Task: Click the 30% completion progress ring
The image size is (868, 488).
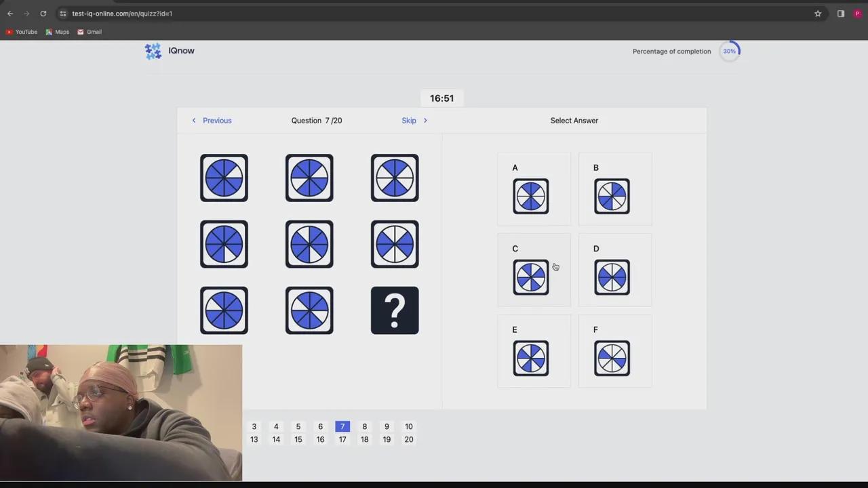Action: click(730, 52)
